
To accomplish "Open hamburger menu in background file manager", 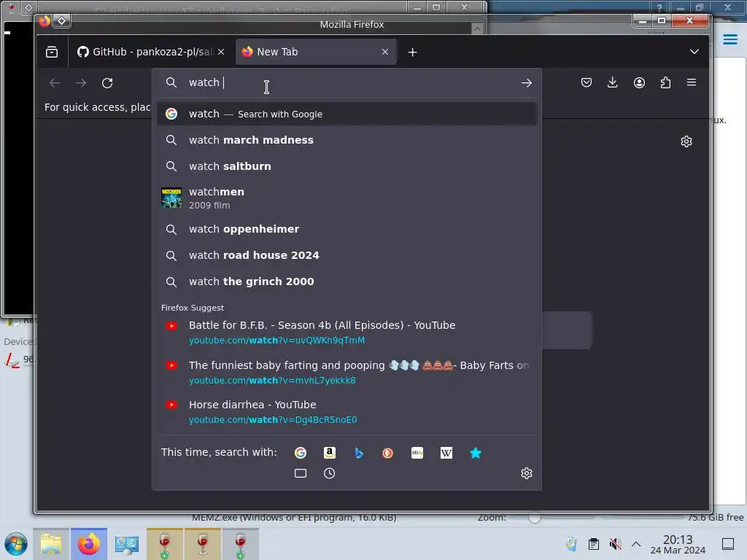I will point(729,39).
